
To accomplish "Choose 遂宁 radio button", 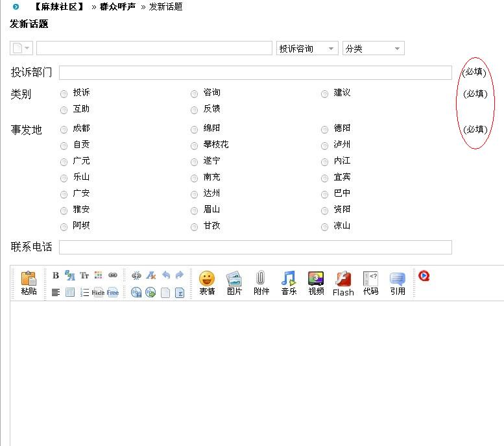I will point(194,162).
